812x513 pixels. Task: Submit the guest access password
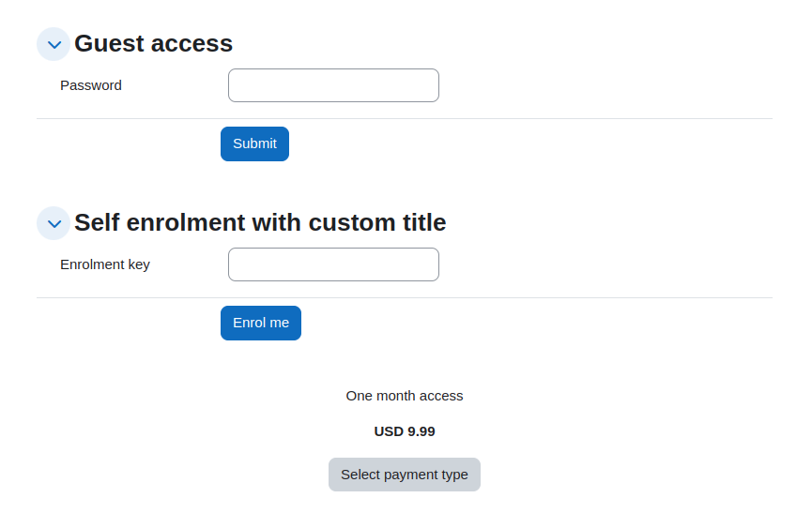tap(254, 143)
